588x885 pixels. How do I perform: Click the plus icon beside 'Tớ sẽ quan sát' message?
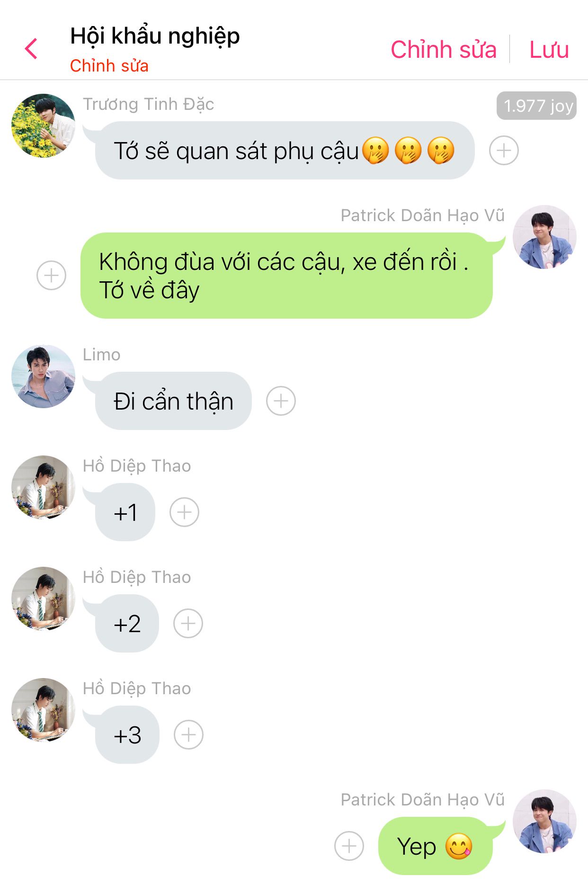504,151
